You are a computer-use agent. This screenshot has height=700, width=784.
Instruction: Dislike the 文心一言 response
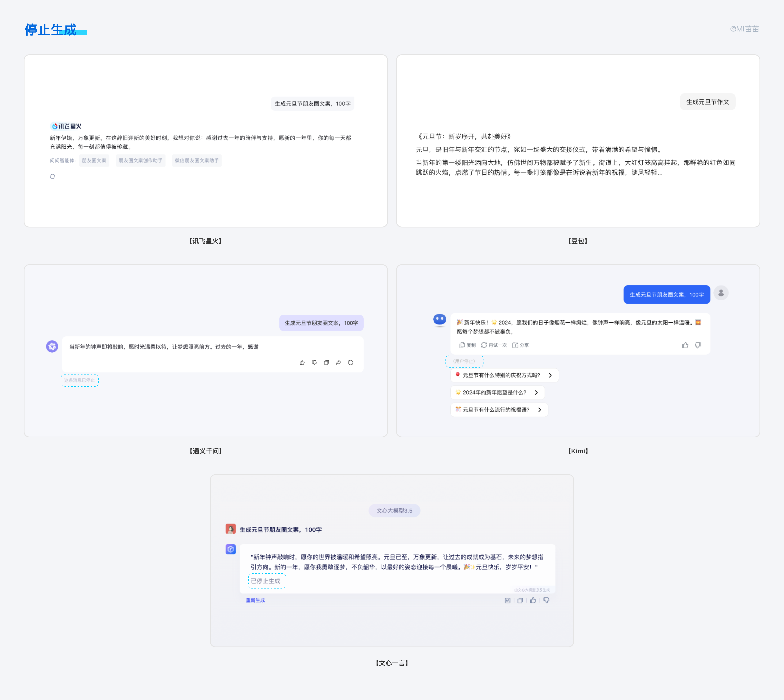point(546,600)
